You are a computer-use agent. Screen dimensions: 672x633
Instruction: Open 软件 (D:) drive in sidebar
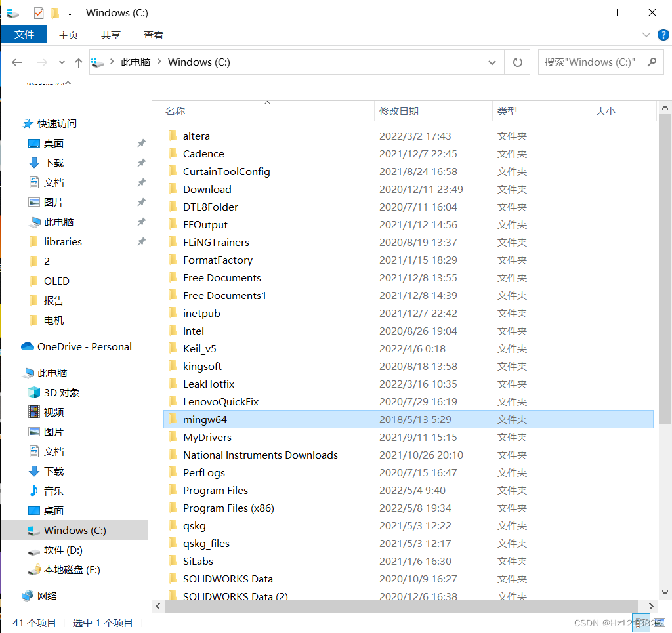[x=63, y=550]
